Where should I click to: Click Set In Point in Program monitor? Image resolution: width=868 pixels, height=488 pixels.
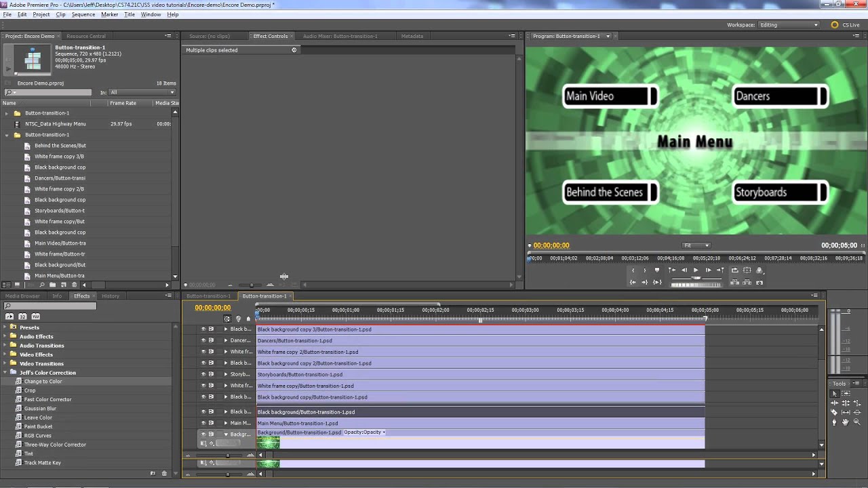tap(633, 270)
